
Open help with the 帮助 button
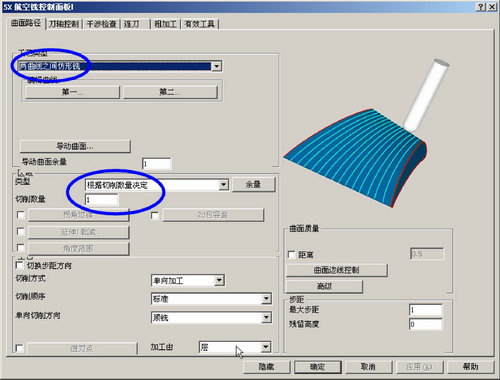[470, 367]
